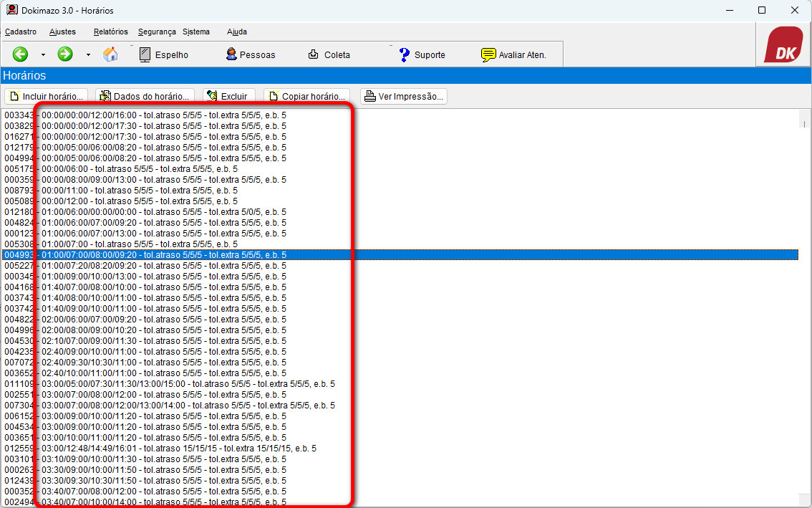The width and height of the screenshot is (812, 508).
Task: Click the Dados do horário button
Action: click(x=145, y=96)
